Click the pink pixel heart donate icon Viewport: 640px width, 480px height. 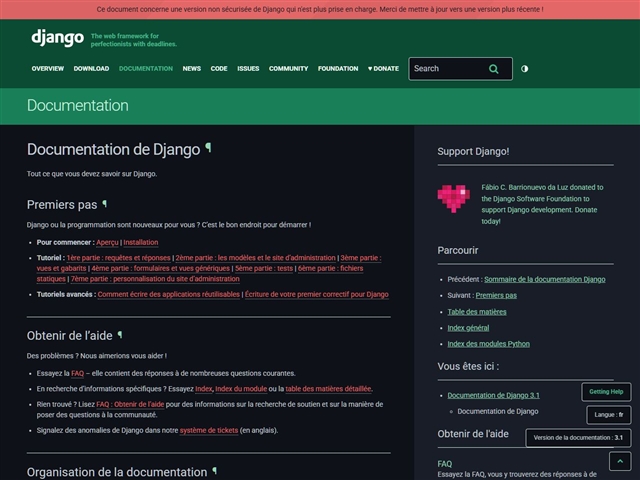click(453, 198)
